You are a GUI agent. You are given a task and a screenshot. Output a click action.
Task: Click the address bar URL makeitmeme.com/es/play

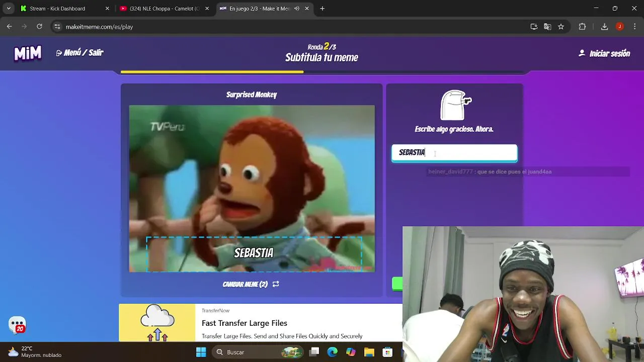99,27
